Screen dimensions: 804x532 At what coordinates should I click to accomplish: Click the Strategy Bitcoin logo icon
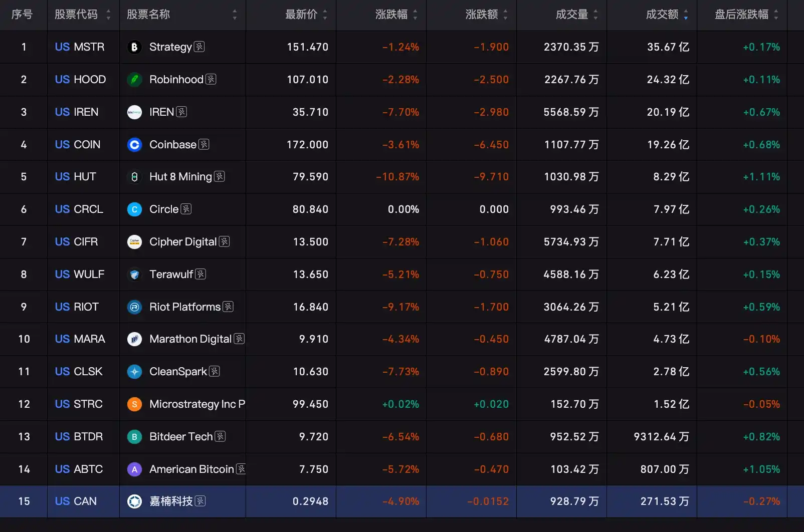134,47
